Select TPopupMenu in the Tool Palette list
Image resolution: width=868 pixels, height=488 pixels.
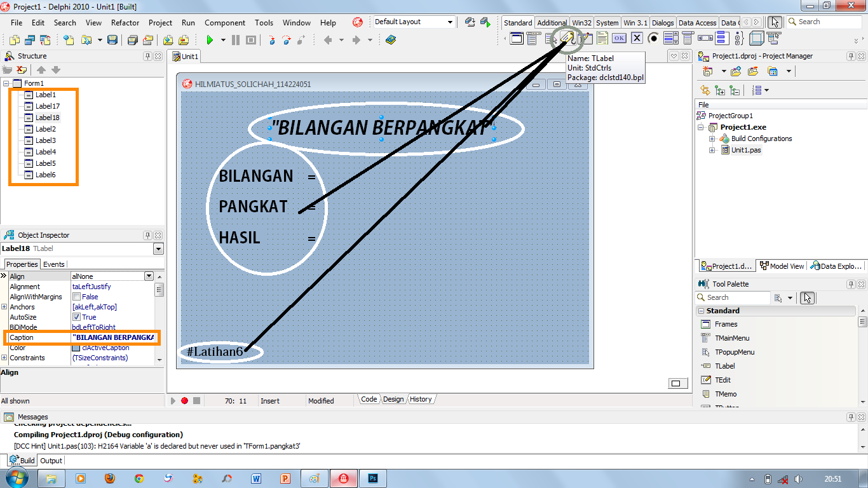[x=735, y=352]
